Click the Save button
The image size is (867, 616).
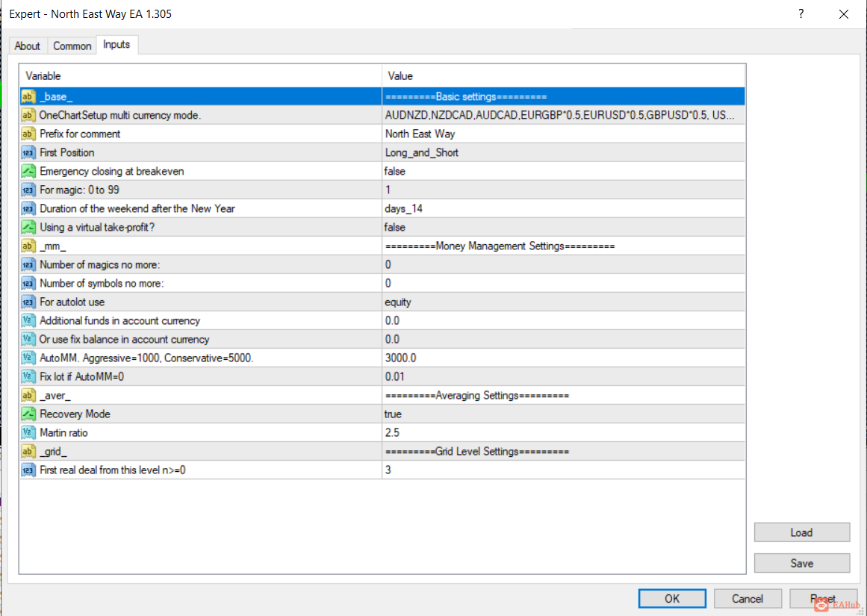tap(802, 563)
